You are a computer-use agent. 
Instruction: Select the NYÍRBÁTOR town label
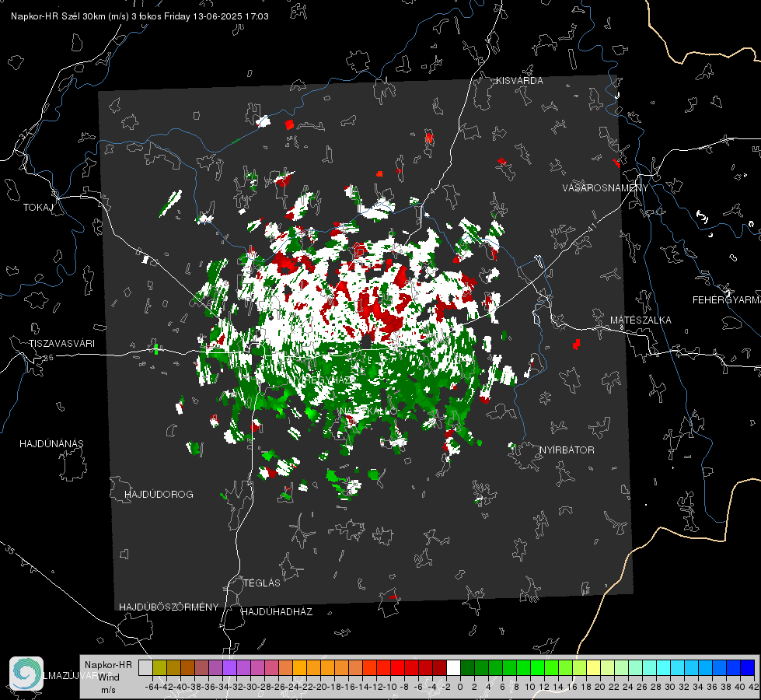[x=567, y=450]
